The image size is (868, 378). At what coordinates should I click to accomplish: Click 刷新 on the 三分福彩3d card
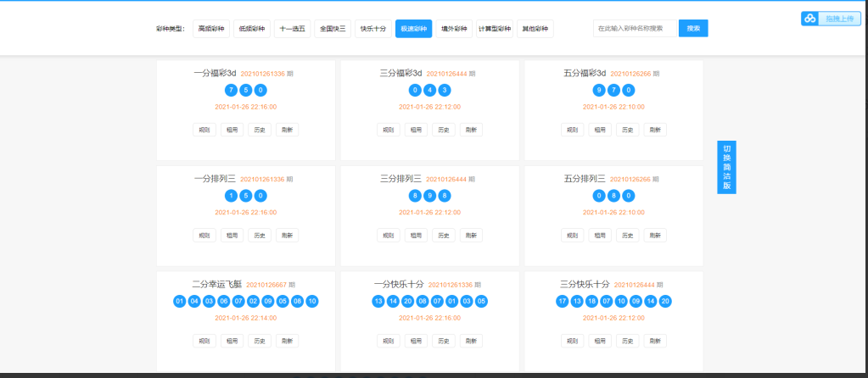(471, 130)
